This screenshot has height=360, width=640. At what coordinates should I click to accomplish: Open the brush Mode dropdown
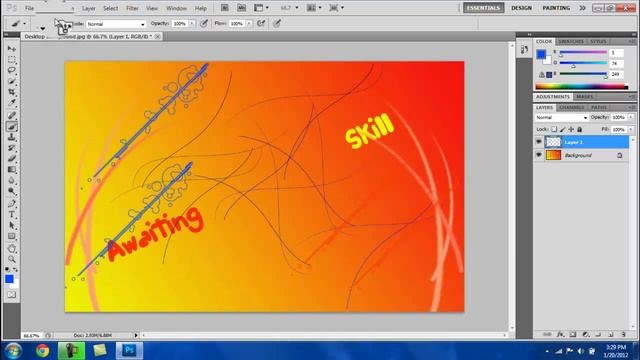click(x=116, y=24)
